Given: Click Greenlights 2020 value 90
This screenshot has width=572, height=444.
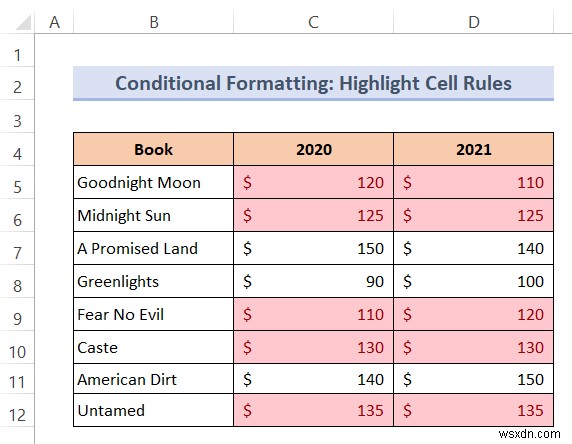Looking at the screenshot, I should pyautogui.click(x=314, y=281).
